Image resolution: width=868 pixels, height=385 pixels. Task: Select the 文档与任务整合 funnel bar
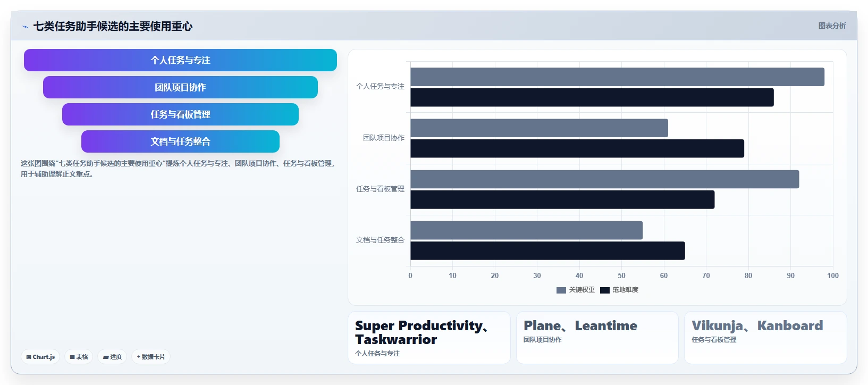[x=180, y=141]
